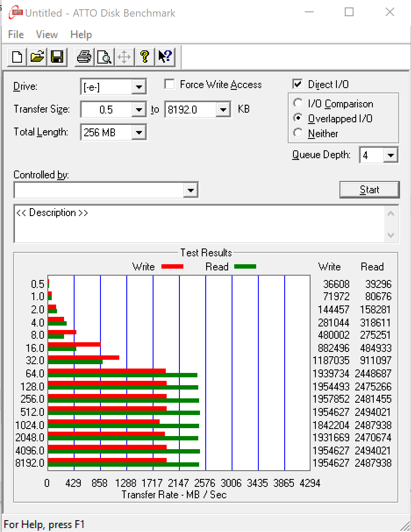Click the yellow question mark About icon
Viewport: 411px width, 532px height.
tap(144, 57)
